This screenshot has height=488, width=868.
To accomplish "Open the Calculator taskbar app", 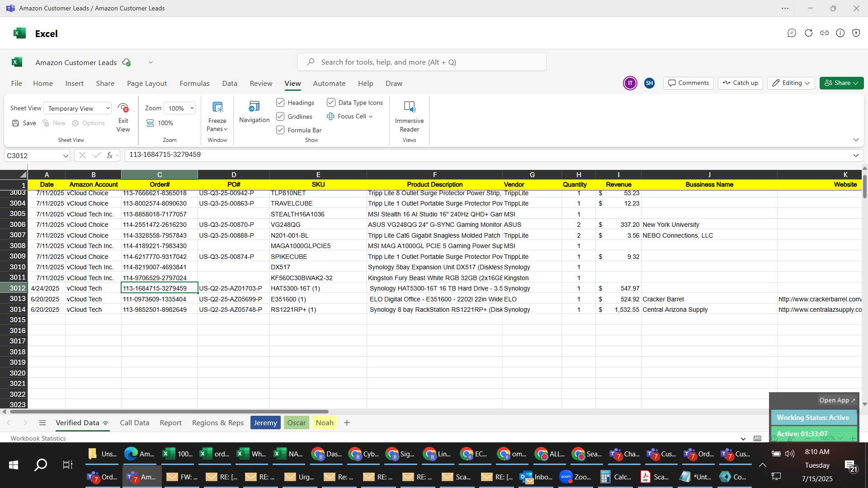I will pos(615,477).
